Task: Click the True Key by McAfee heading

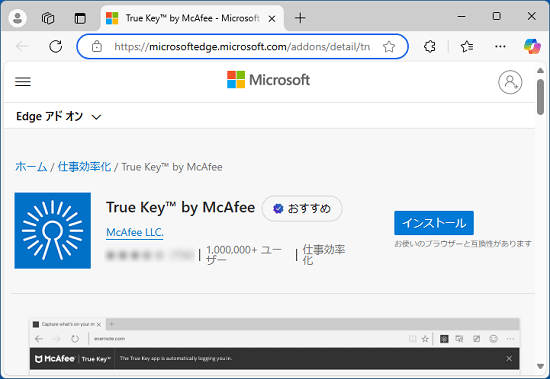Action: click(x=180, y=207)
